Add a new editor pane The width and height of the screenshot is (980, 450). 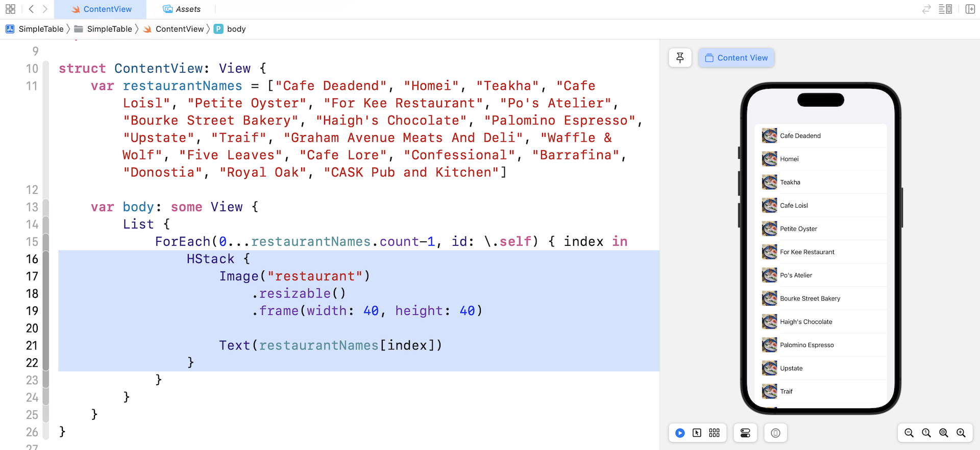point(970,9)
